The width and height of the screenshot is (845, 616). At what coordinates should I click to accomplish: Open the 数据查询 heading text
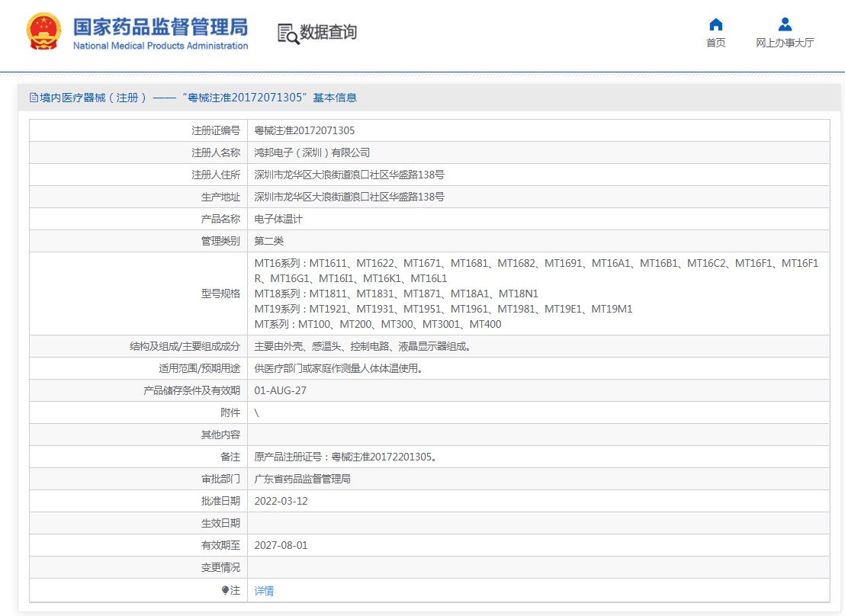(328, 33)
